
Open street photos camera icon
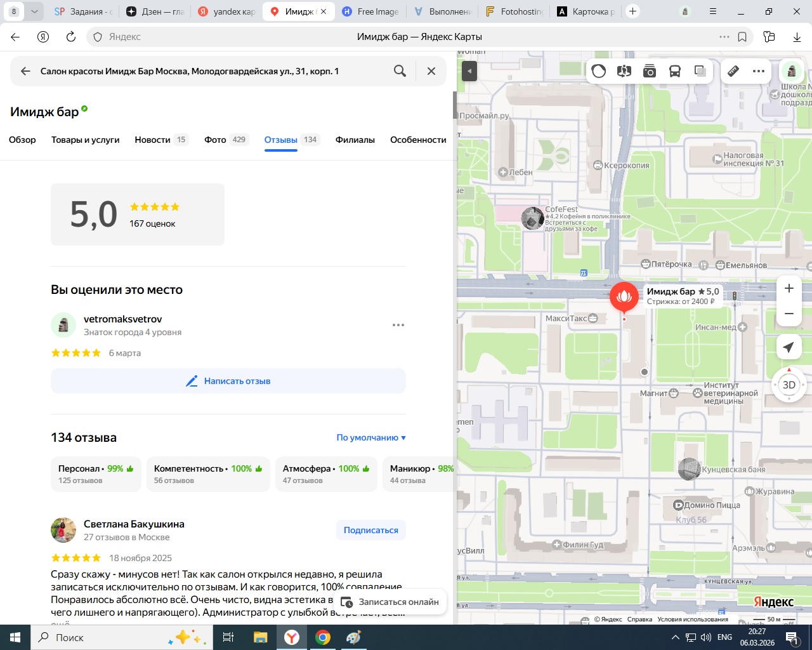(x=649, y=71)
